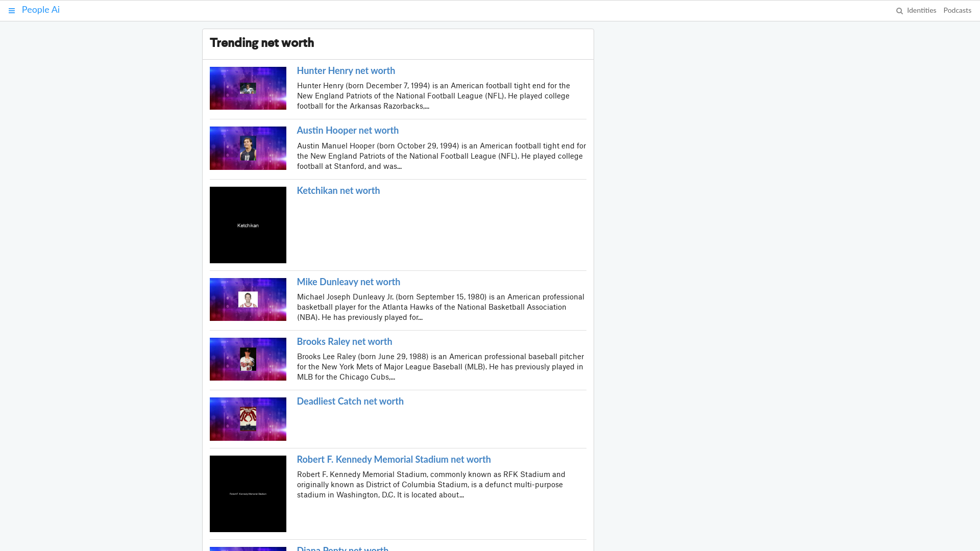Viewport: 980px width, 551px height.
Task: Open Mike Dunleavy net worth link
Action: tap(349, 282)
